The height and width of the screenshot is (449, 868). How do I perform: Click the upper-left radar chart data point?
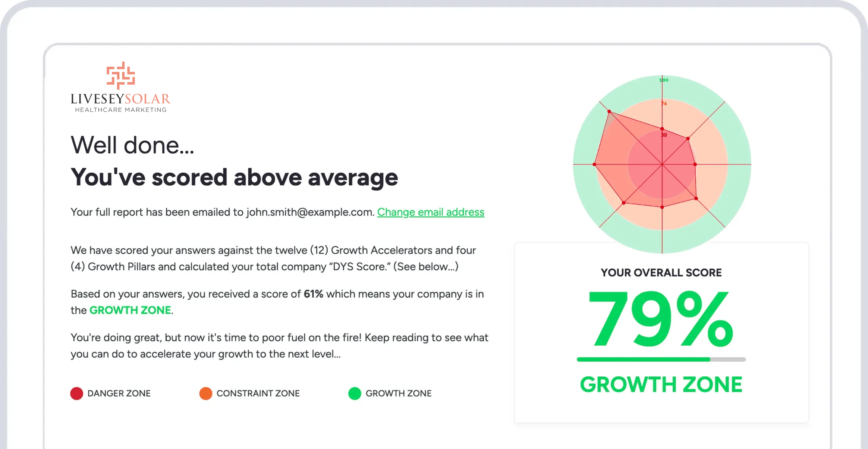(x=609, y=112)
